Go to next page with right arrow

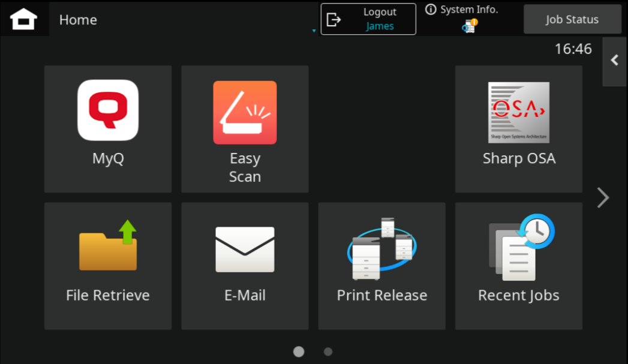pos(603,197)
